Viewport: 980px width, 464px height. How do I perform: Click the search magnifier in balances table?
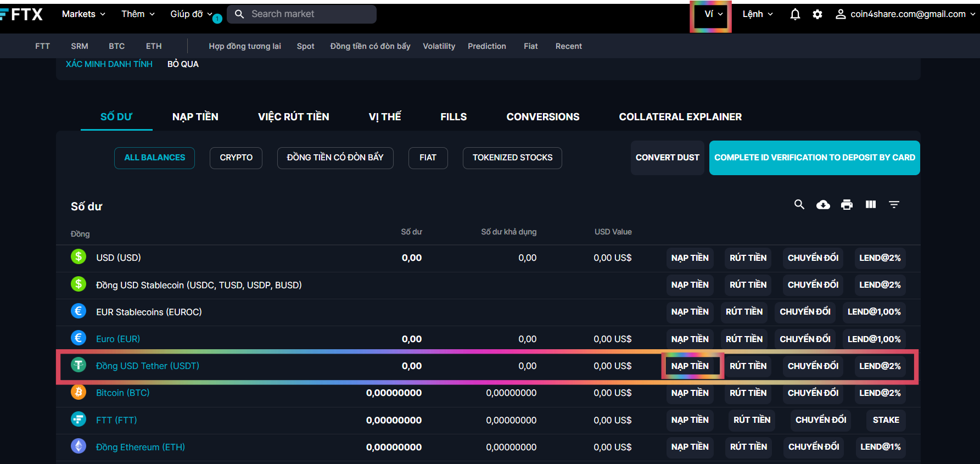[x=799, y=204]
